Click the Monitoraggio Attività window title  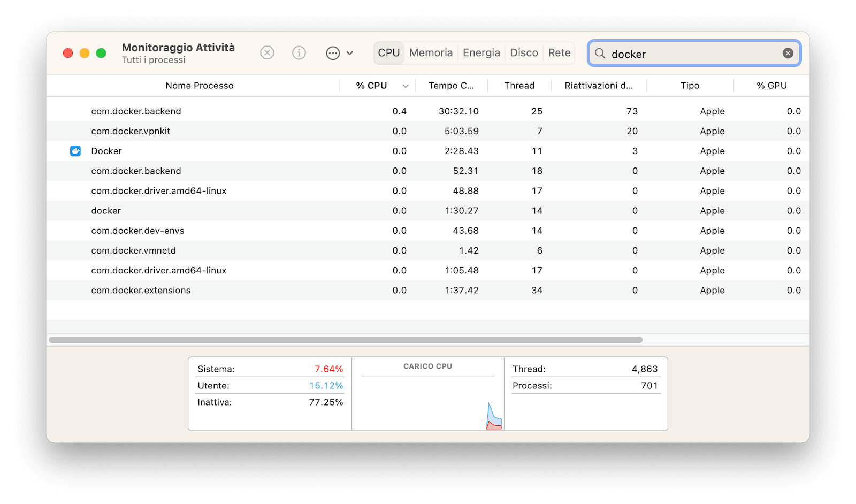[x=178, y=48]
